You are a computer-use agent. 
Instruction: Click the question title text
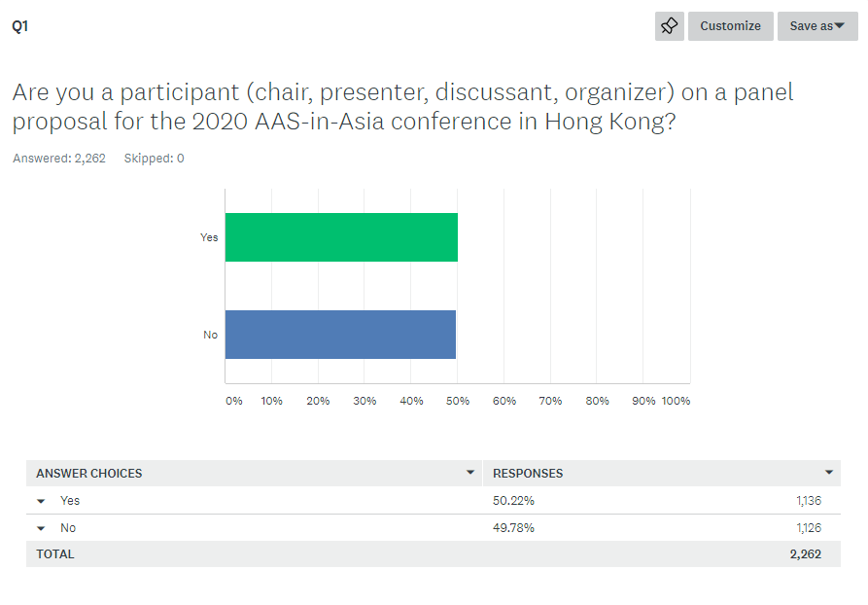pyautogui.click(x=403, y=106)
